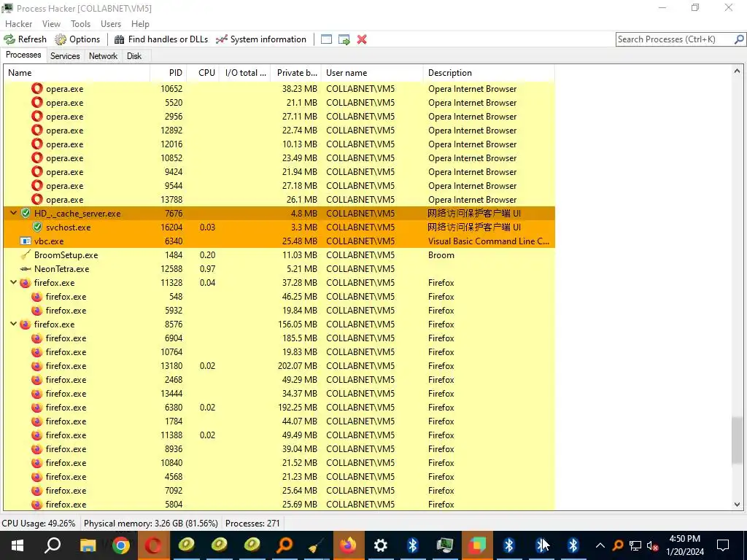Sort by the Name column header
This screenshot has width=747, height=560.
(x=77, y=73)
